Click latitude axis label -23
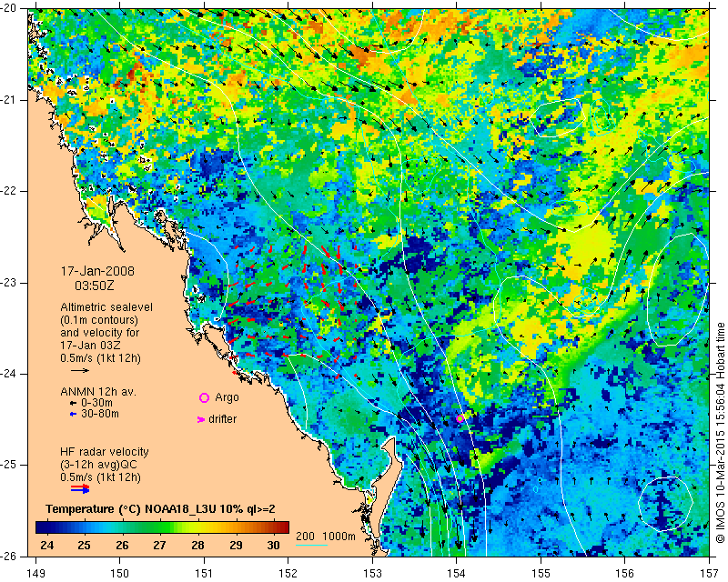Screen dimensions: 728x582 click(9, 283)
